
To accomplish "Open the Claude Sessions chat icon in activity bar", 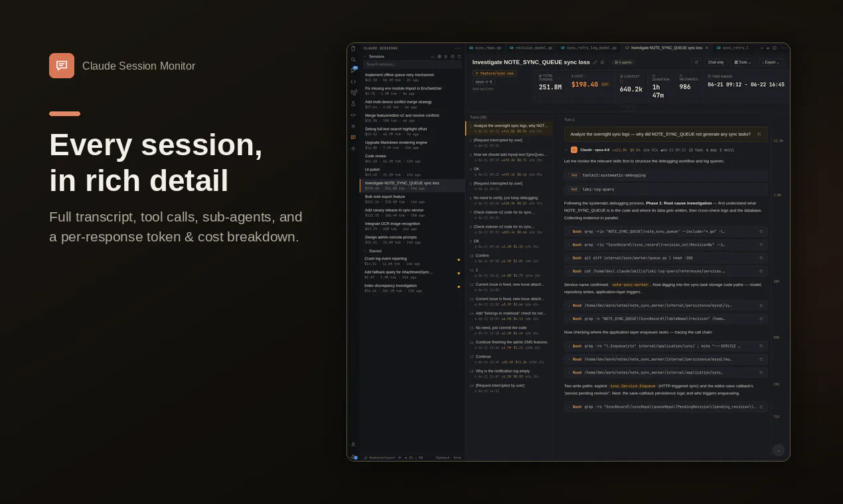I will pyautogui.click(x=353, y=137).
